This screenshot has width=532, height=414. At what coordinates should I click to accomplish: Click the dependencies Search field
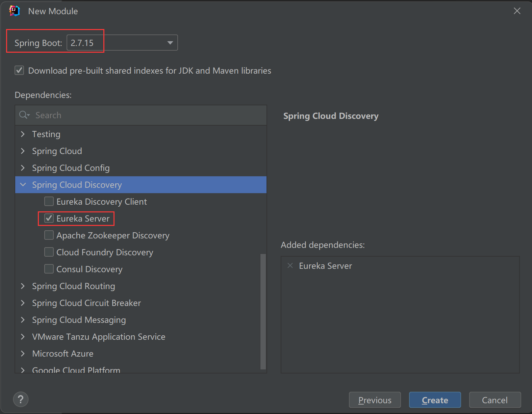[141, 115]
